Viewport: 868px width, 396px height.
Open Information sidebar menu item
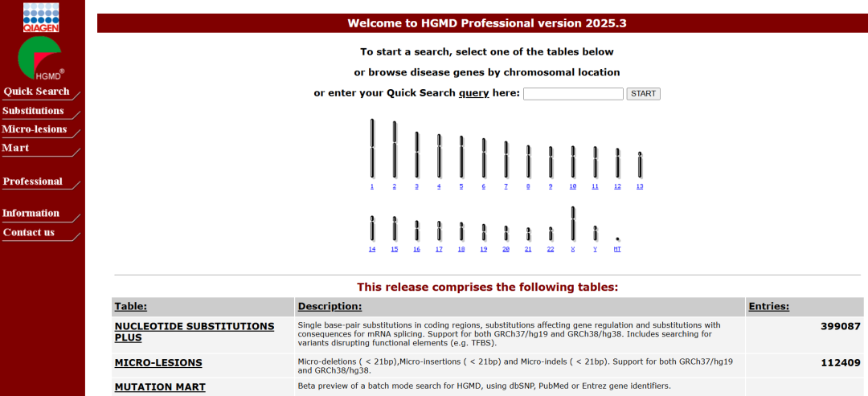(x=31, y=214)
